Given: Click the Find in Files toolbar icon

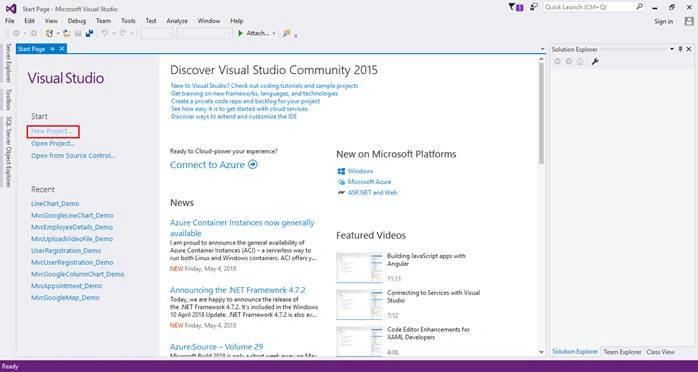Looking at the screenshot, I should pos(286,33).
